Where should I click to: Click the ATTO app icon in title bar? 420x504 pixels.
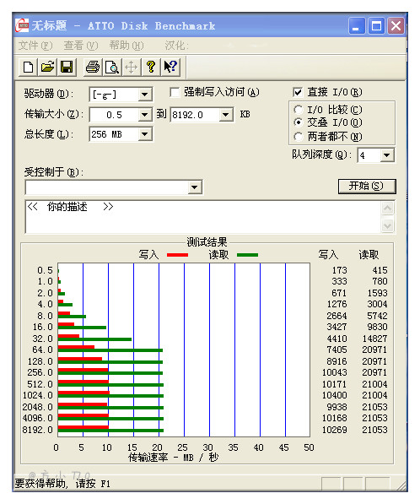coord(22,25)
